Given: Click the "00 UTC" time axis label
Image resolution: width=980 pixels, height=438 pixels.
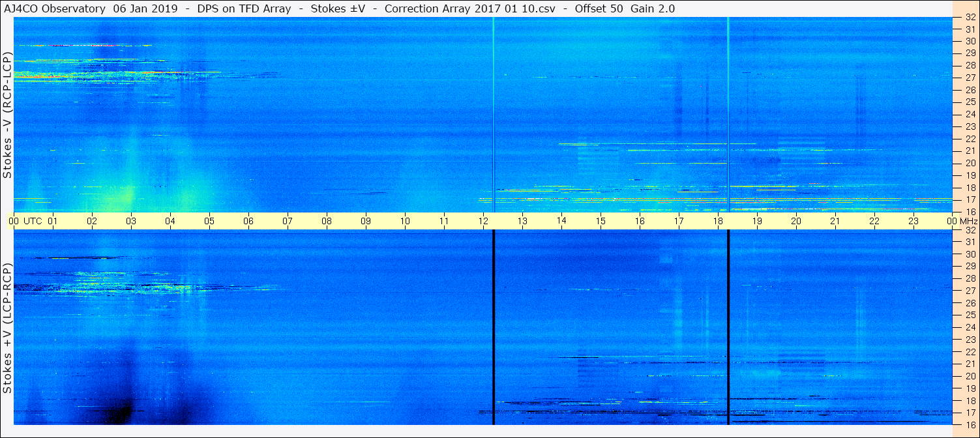Looking at the screenshot, I should point(25,221).
